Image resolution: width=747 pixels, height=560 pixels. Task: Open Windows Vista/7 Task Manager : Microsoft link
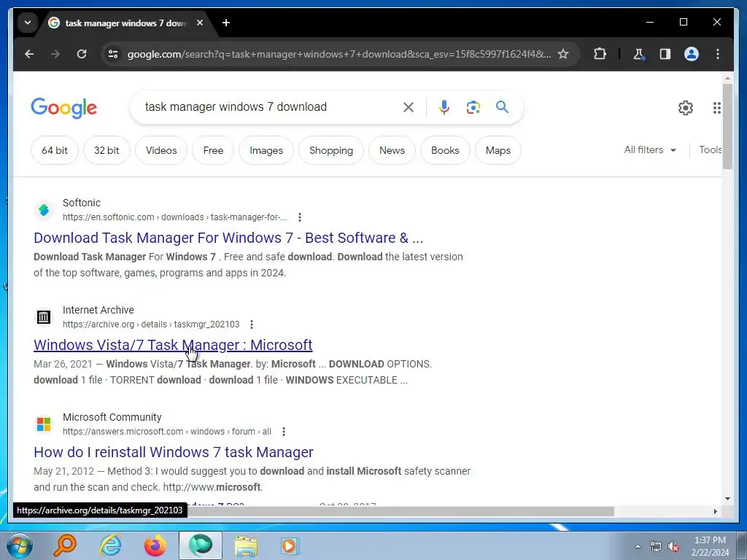click(173, 345)
